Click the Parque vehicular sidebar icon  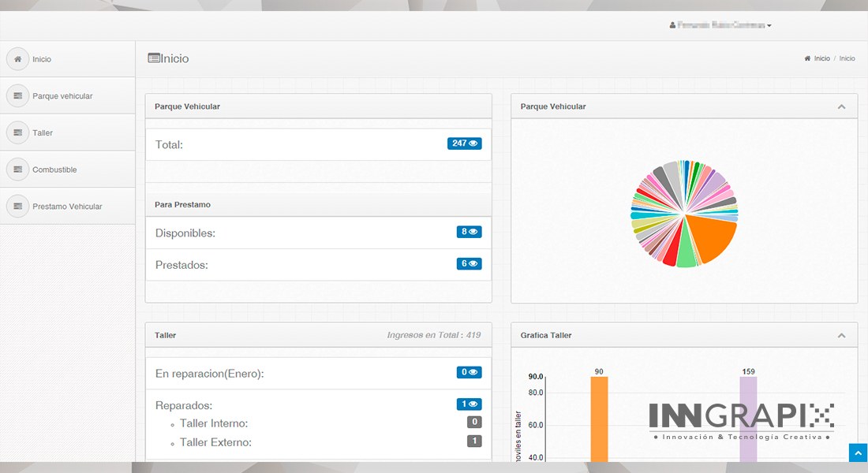pos(17,96)
